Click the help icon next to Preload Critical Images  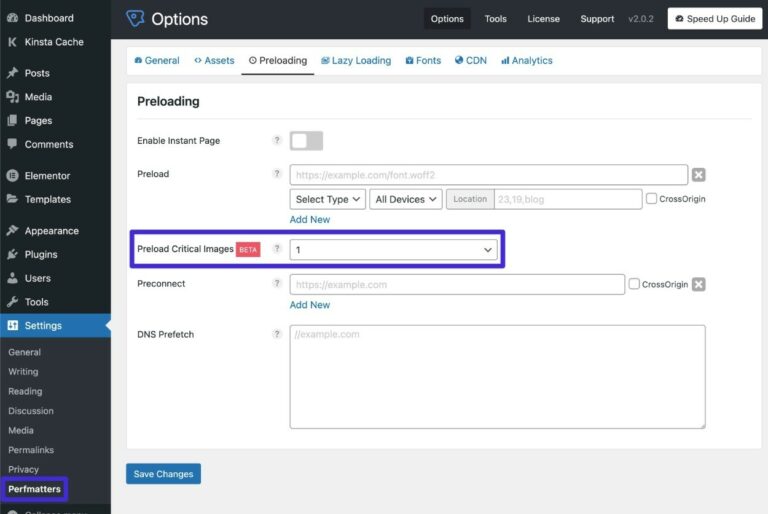tap(277, 249)
